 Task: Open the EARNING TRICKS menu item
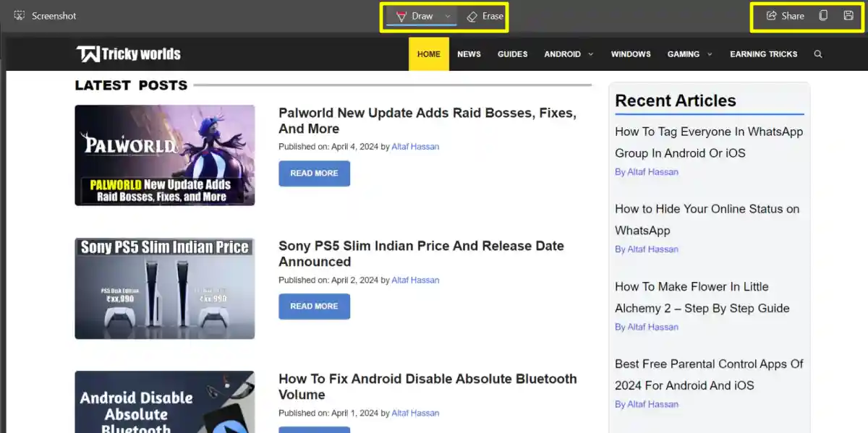pos(763,53)
